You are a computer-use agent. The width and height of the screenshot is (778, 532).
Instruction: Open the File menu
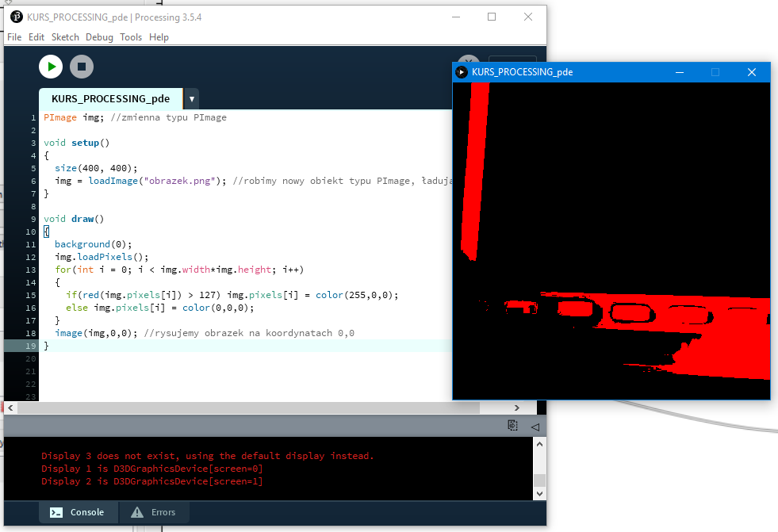[x=14, y=37]
